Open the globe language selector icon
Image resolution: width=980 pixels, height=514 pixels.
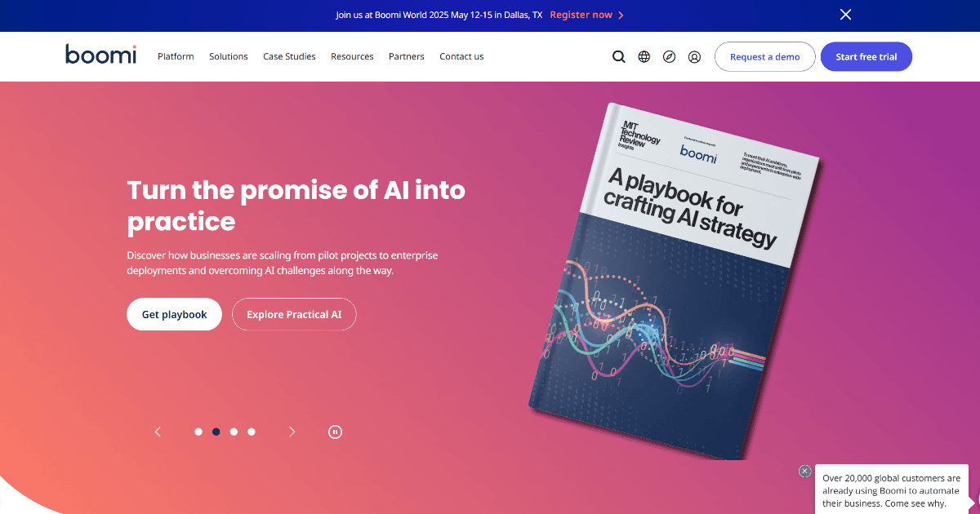point(644,57)
